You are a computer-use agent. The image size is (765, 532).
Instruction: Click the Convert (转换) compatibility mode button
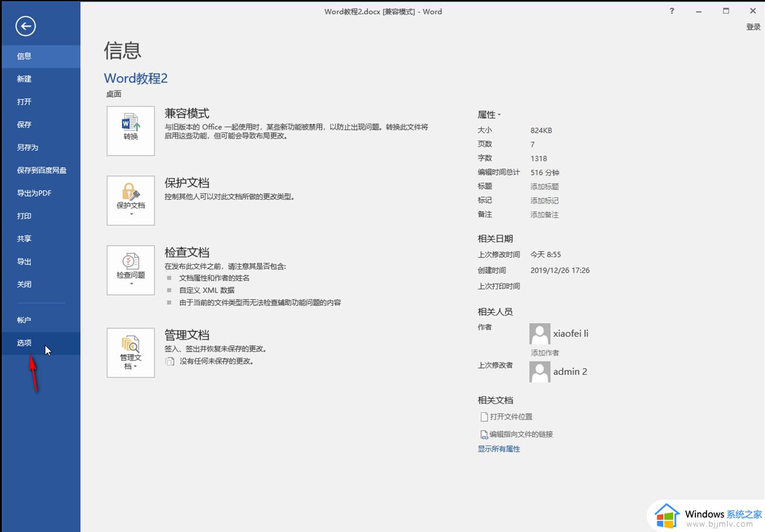point(131,131)
